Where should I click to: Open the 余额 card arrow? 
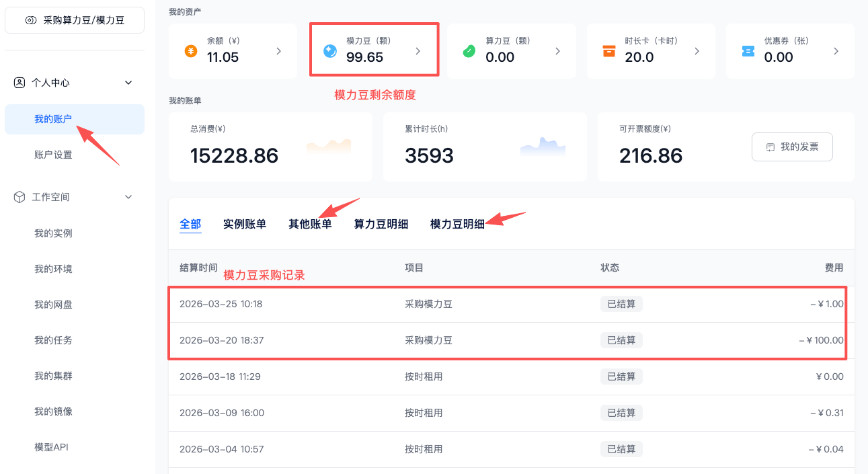279,51
